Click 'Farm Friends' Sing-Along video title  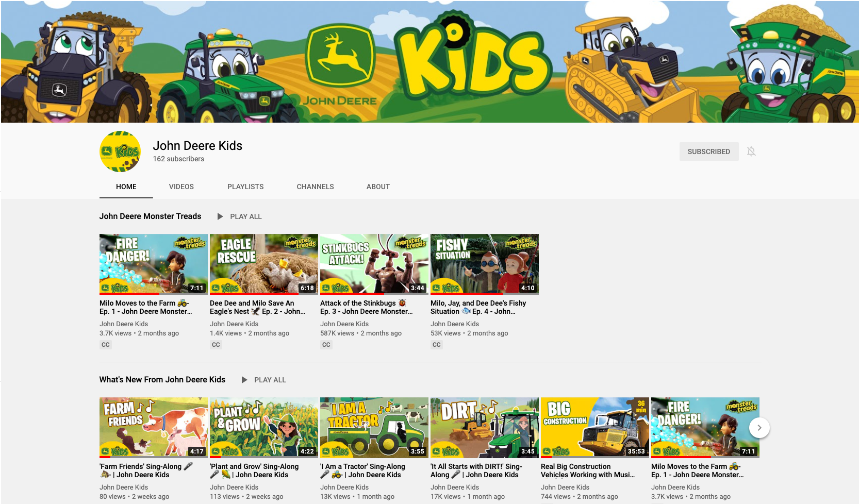(x=146, y=471)
